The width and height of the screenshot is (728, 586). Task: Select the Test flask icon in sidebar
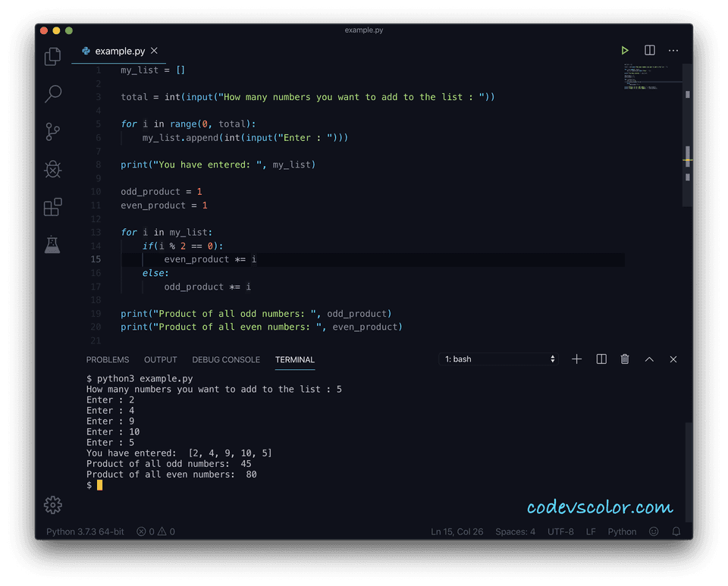coord(52,244)
